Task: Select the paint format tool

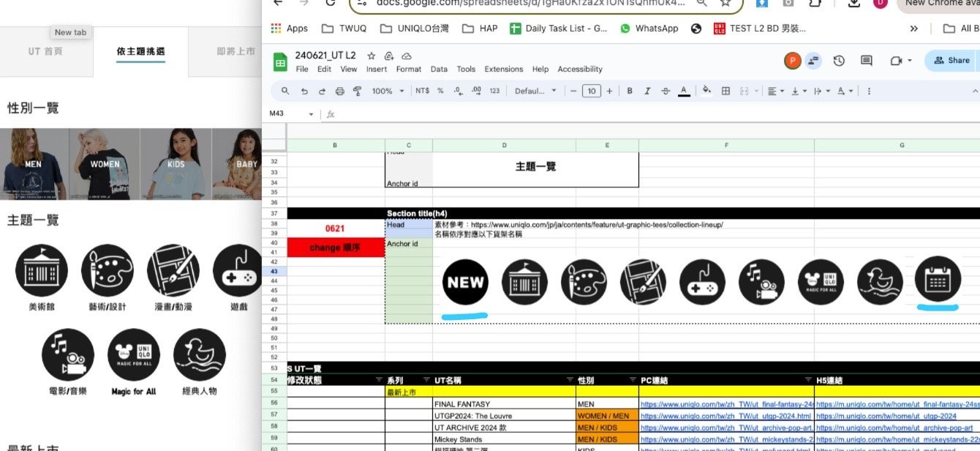Action: (358, 92)
